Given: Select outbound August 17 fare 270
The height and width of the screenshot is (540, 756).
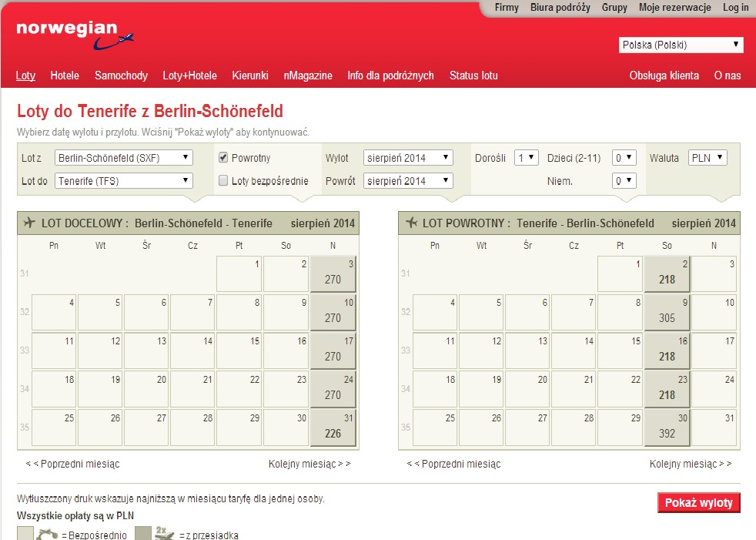Looking at the screenshot, I should [333, 350].
